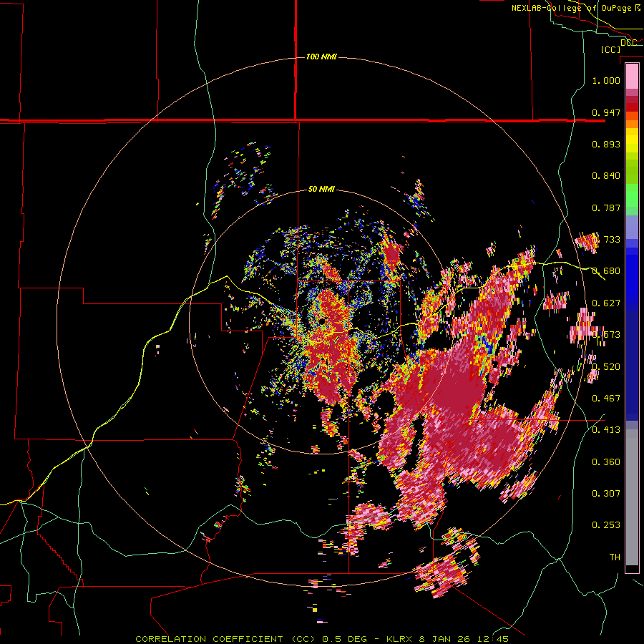644x644 pixels.
Task: Click the black radar site dot at center
Action: pos(323,321)
